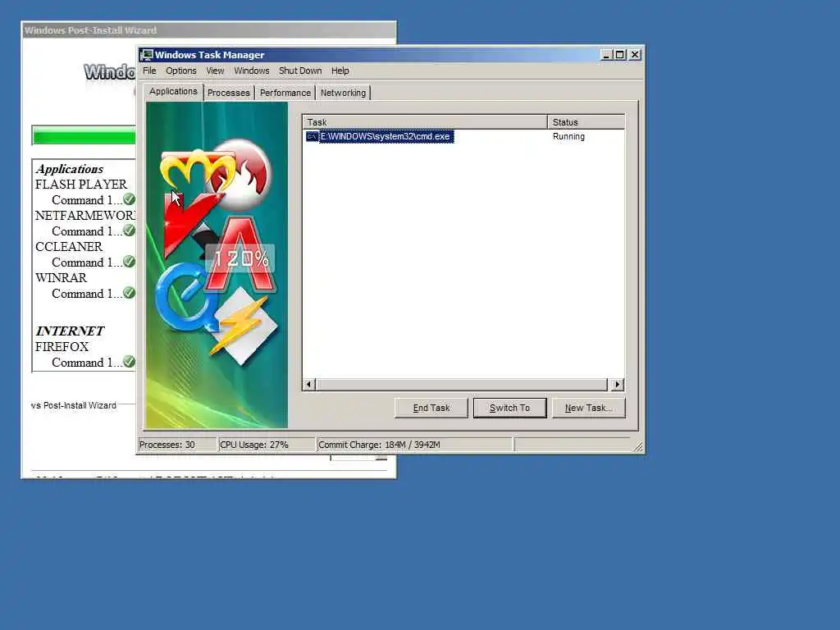Click WINRAR in the wizard list
This screenshot has width=840, height=630.
click(x=61, y=277)
